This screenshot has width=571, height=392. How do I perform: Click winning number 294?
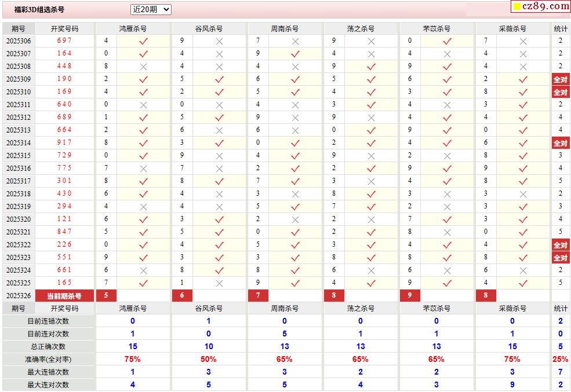[64, 206]
